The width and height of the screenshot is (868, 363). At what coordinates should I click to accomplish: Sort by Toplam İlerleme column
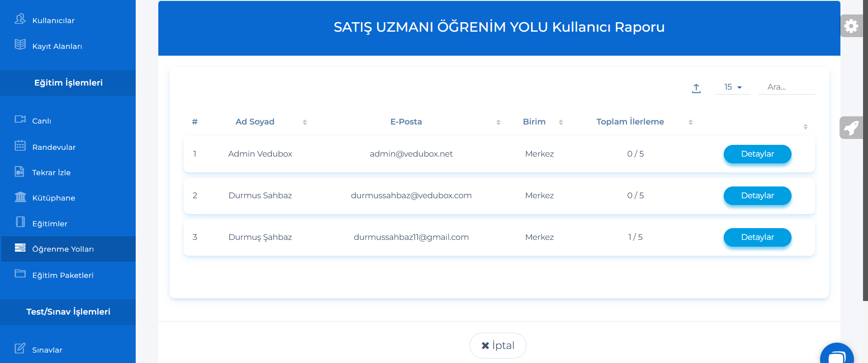630,122
